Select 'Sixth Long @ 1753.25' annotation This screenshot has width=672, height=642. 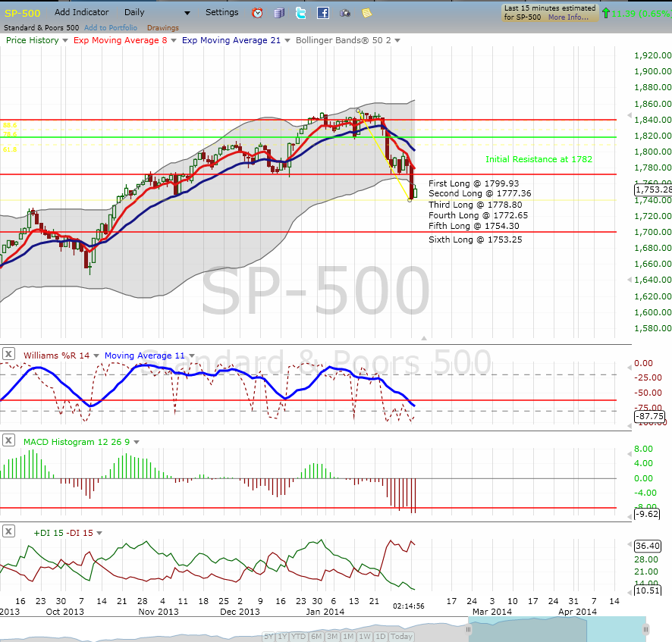476,240
